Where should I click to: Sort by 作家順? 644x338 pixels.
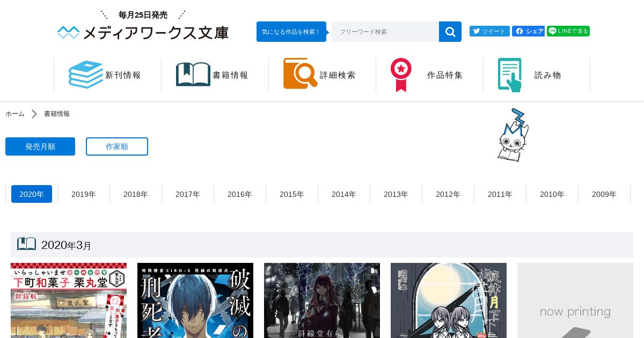pyautogui.click(x=117, y=146)
